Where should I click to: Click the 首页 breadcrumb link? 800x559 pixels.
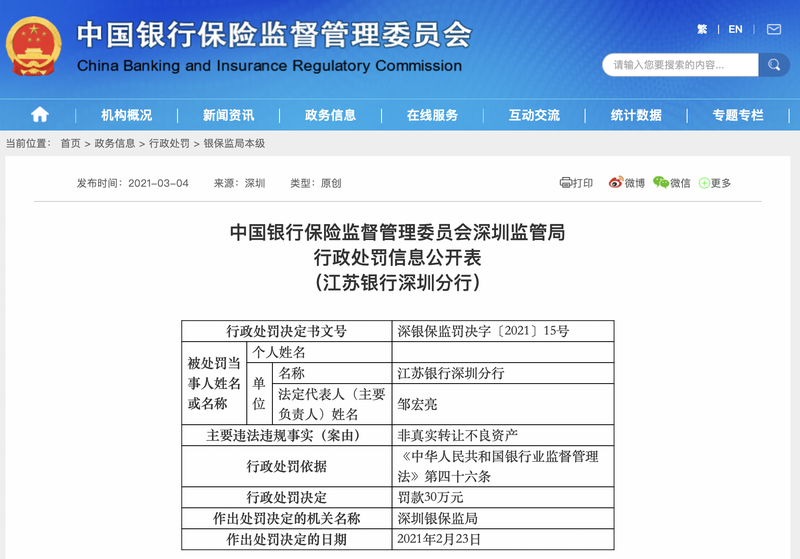70,144
